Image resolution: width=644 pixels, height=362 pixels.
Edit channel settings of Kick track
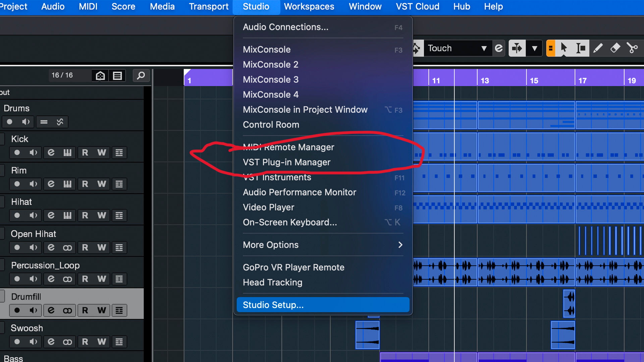[51, 153]
